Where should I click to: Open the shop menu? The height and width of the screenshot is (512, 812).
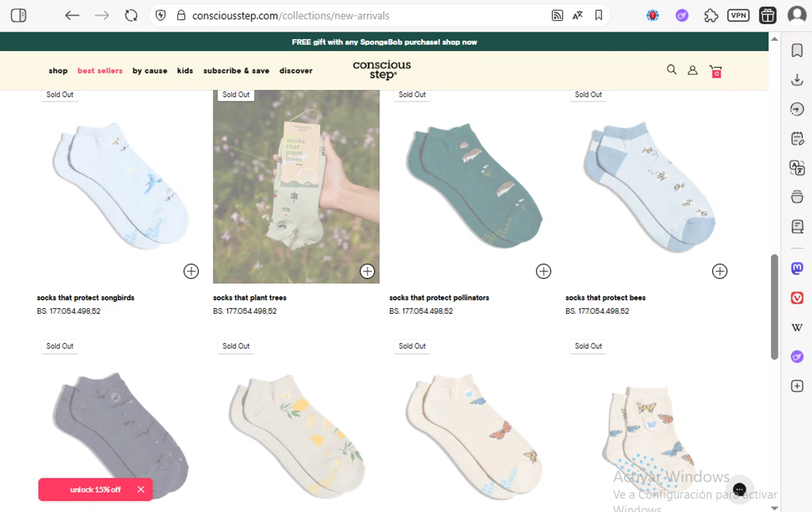(58, 70)
